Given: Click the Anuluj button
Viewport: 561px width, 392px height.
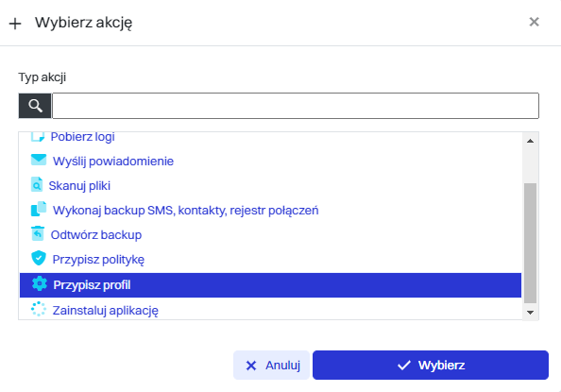Looking at the screenshot, I should (272, 366).
